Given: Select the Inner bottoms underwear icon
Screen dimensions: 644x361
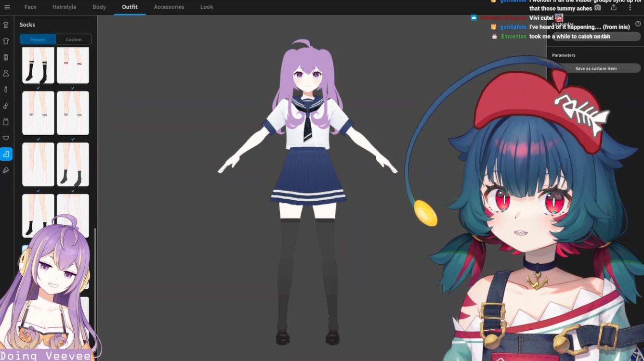Looking at the screenshot, I should [x=6, y=138].
